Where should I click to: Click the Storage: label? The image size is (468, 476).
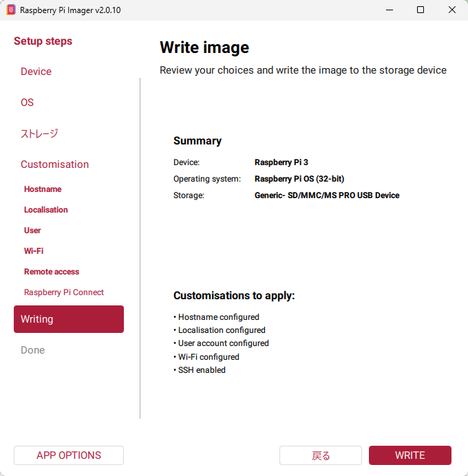click(189, 195)
